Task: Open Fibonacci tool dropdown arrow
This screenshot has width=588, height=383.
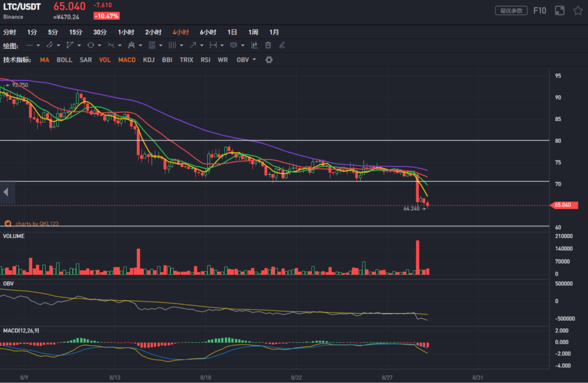Action: 160,46
